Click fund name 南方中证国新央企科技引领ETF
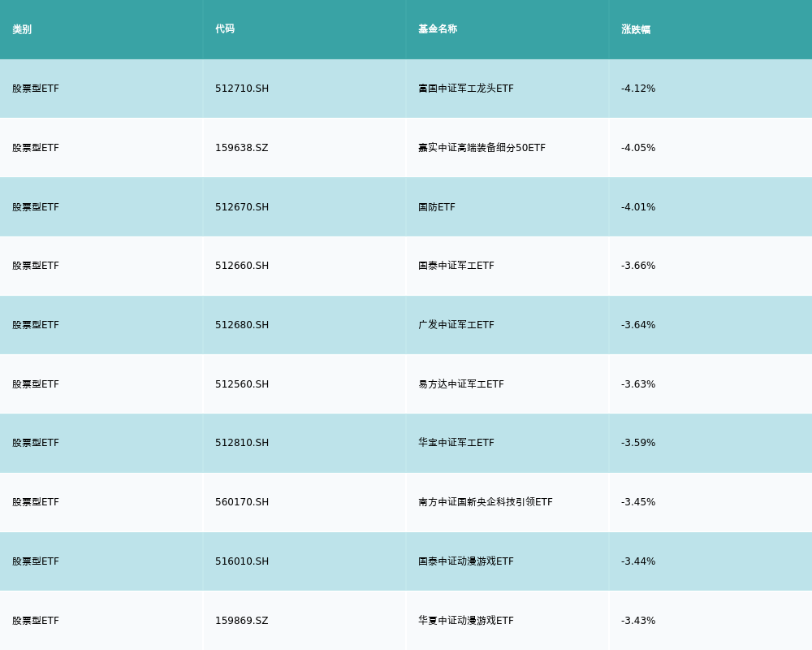This screenshot has width=812, height=650. pyautogui.click(x=486, y=502)
